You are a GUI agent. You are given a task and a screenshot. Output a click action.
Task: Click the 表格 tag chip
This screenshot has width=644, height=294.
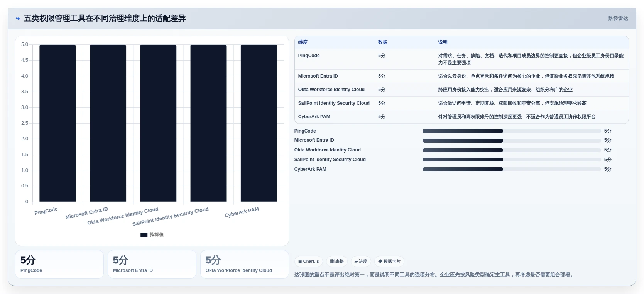point(337,262)
